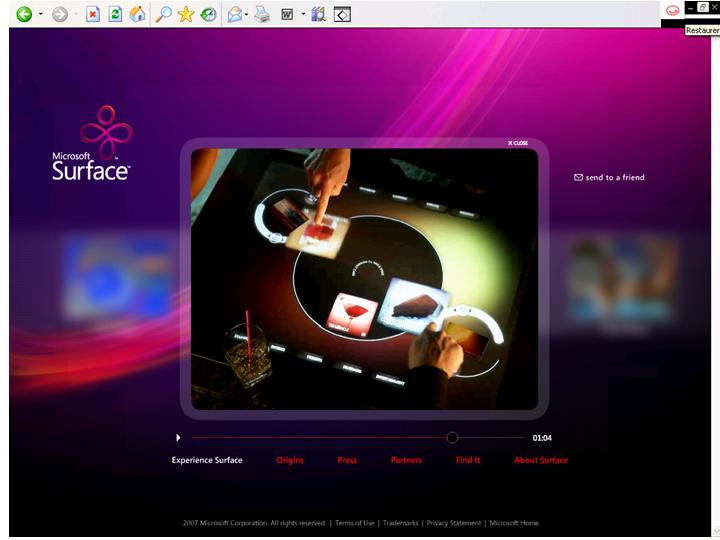Viewport: 720px width, 540px height.
Task: Click the 01:04 video time display
Action: click(x=542, y=438)
